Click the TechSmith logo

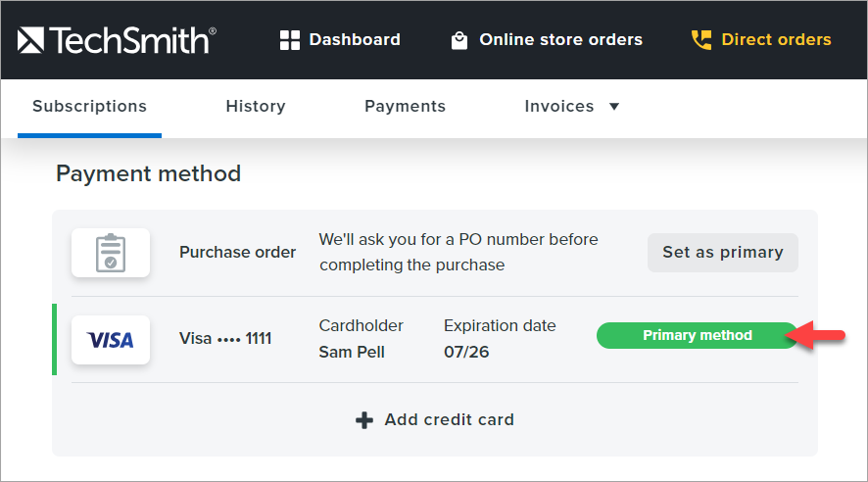coord(117,40)
